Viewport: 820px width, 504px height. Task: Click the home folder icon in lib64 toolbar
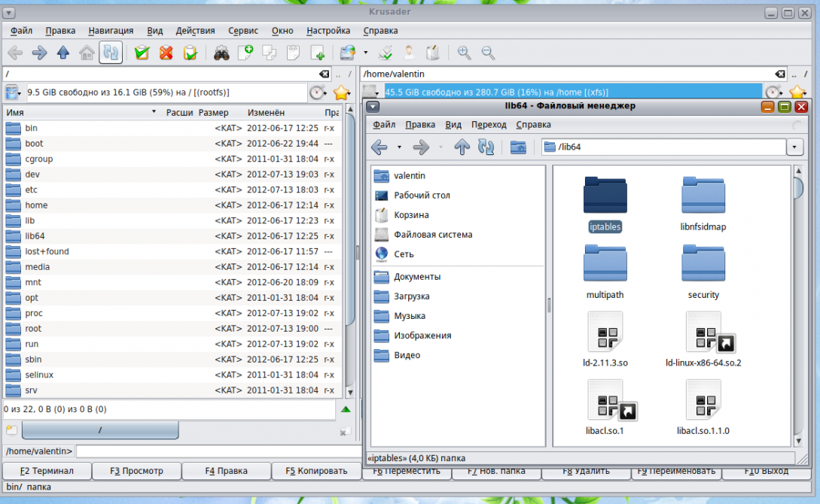coord(518,147)
